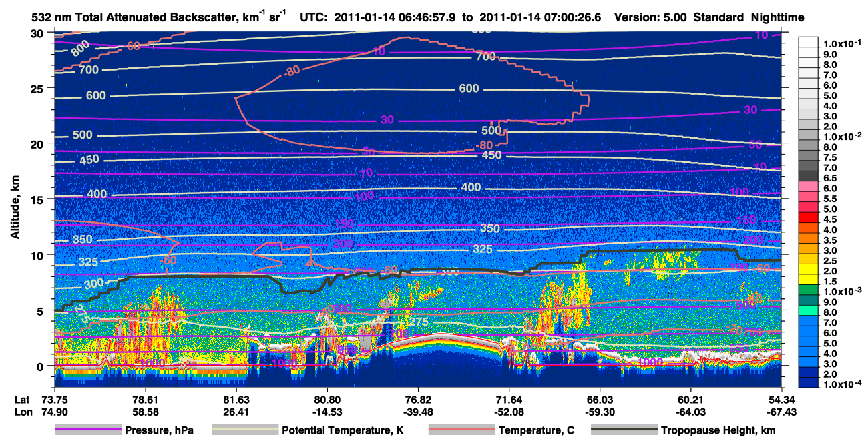Select the 'Potential Temperature, K' legend label
The height and width of the screenshot is (445, 868).
pyautogui.click(x=343, y=430)
